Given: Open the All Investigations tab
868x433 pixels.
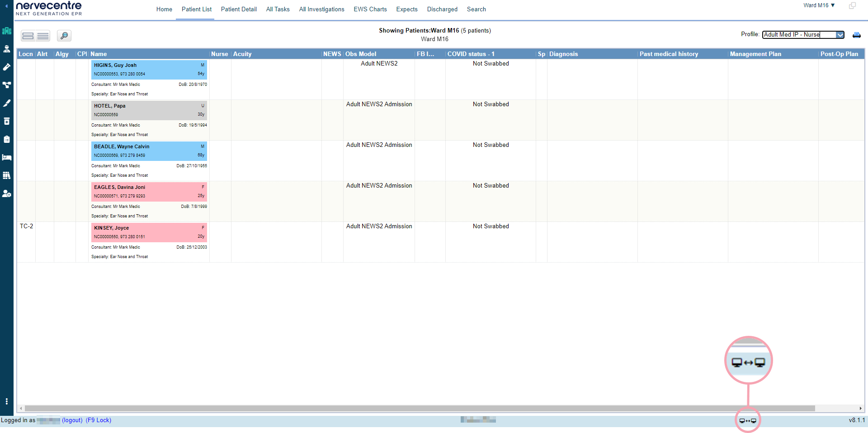Looking at the screenshot, I should [x=321, y=9].
